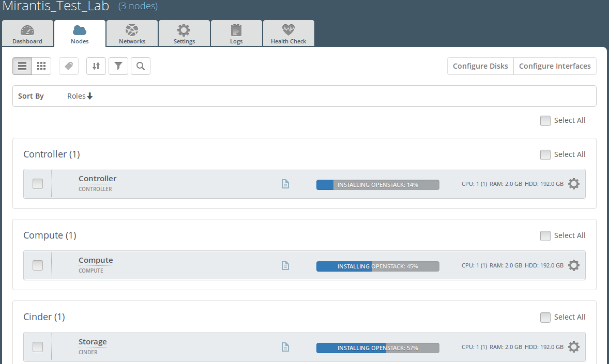Tick the Storage node checkbox
The height and width of the screenshot is (364, 609).
pyautogui.click(x=38, y=346)
